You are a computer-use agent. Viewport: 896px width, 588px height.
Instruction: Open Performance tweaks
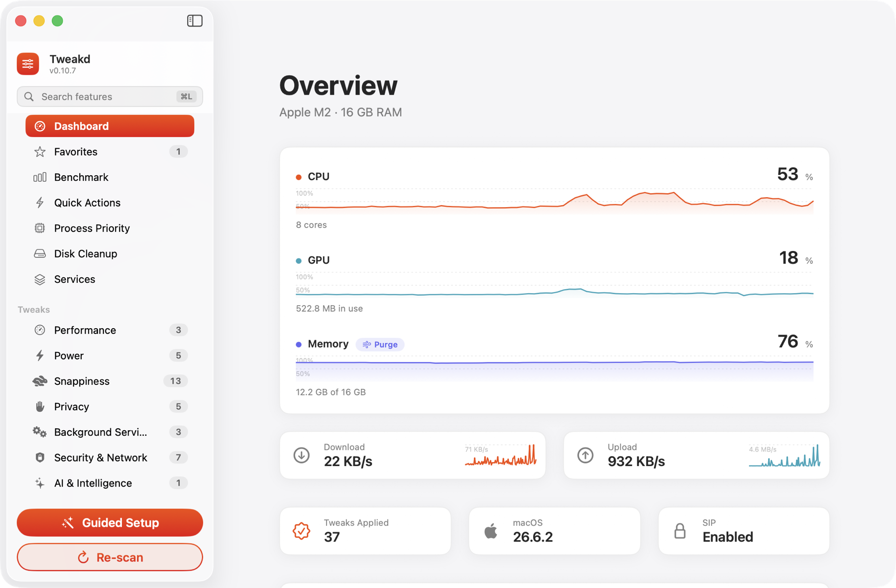110,330
